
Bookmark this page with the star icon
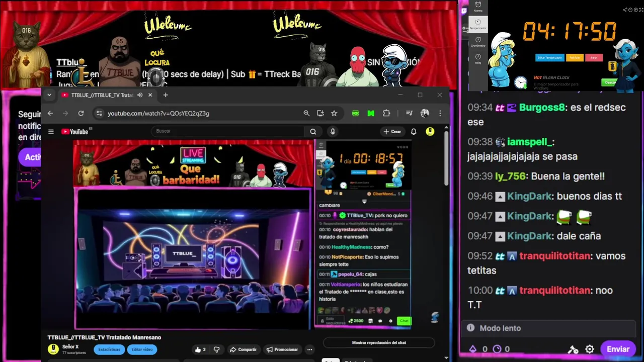tap(334, 113)
